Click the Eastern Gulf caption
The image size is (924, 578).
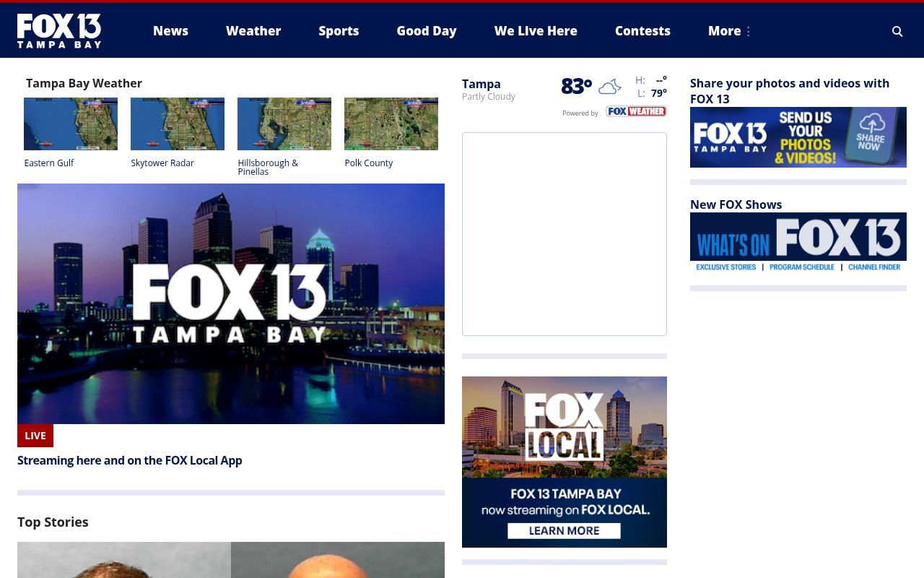49,163
